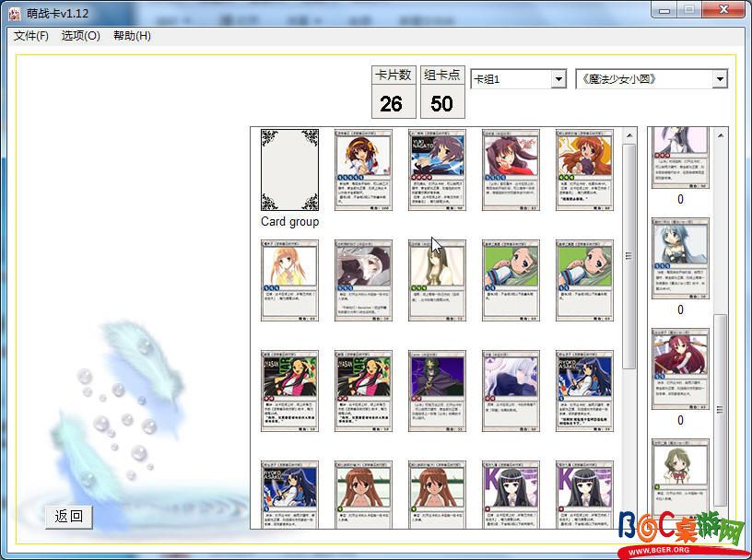Click the up arrow of side panel scrollbar
The width and height of the screenshot is (752, 560).
click(721, 135)
